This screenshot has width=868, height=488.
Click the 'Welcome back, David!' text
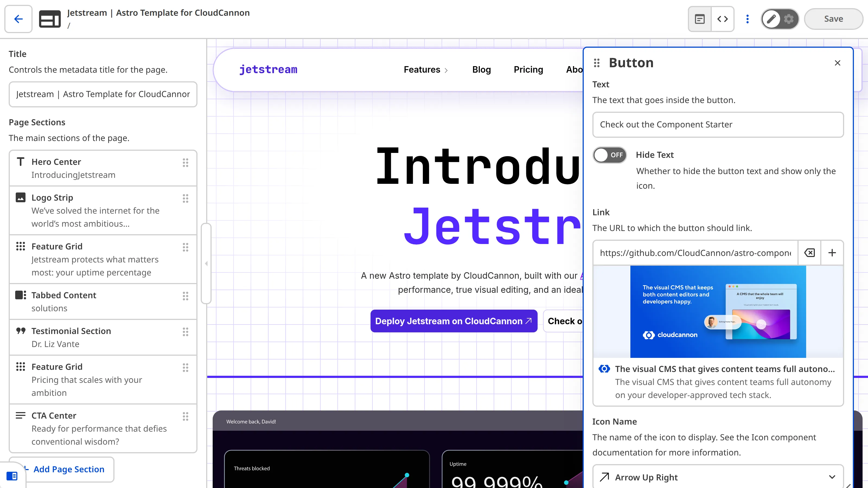[251, 422]
